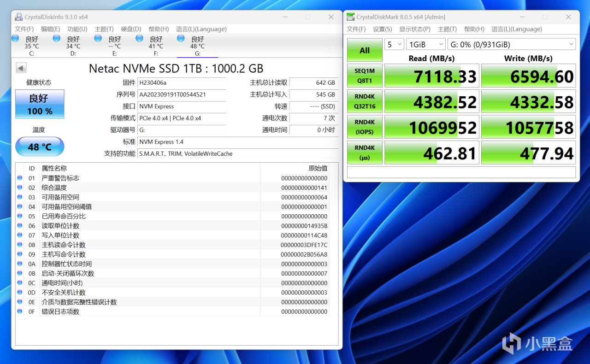
Task: Click status dot for 读取单位计数 row
Action: tap(20, 226)
